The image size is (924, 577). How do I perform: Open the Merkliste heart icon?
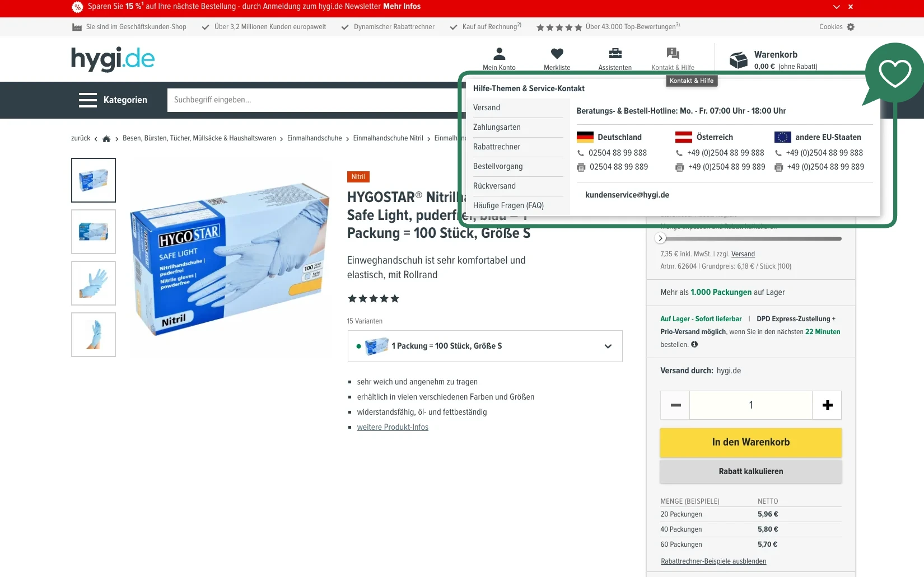point(557,54)
